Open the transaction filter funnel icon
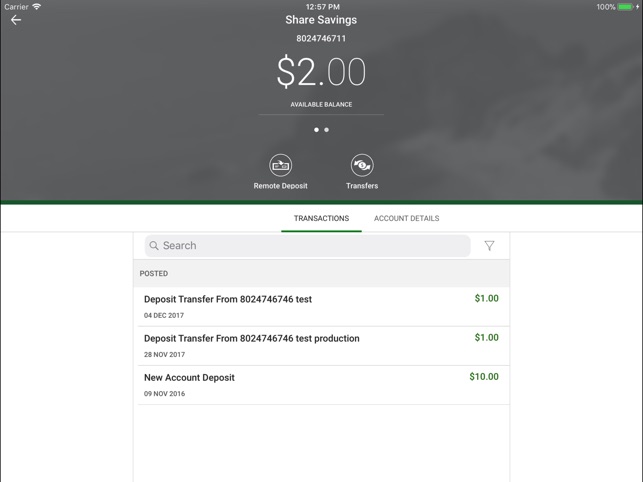The image size is (643, 482). coord(489,246)
